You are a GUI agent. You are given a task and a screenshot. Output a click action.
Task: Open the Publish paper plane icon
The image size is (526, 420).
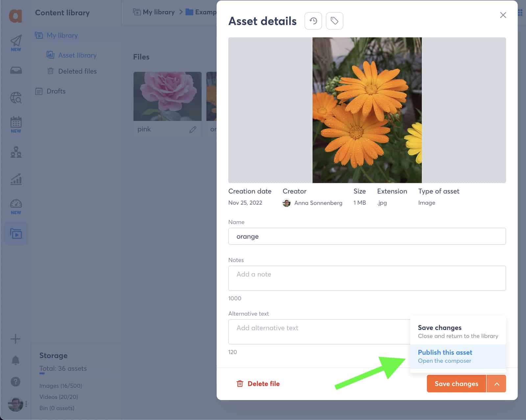coord(16,41)
